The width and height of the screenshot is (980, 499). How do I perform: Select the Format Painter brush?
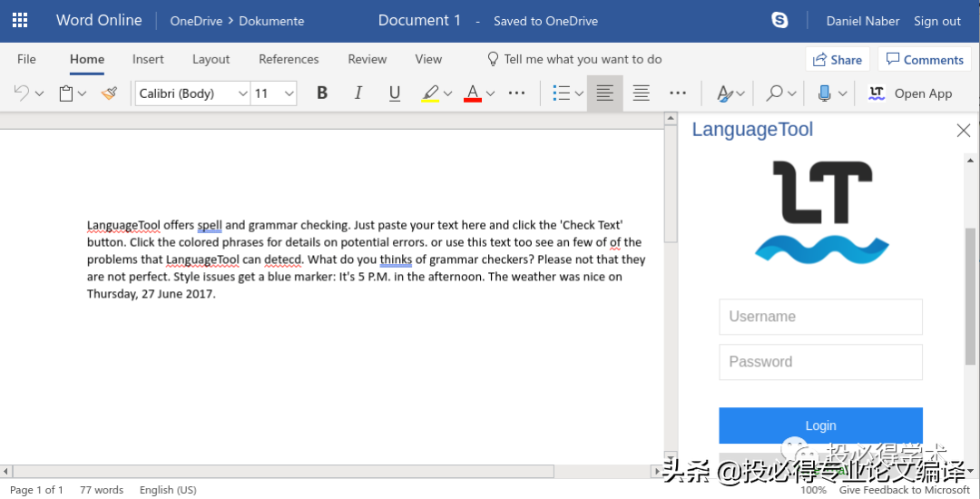(110, 93)
